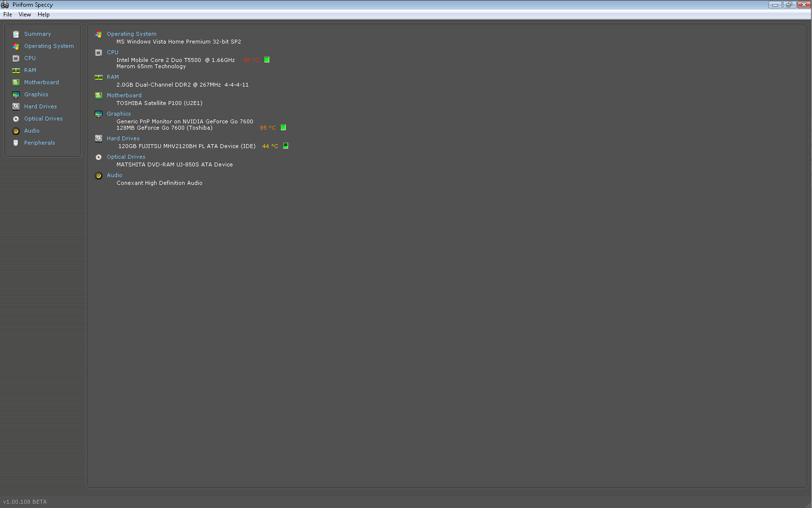
Task: Open the Peripherals section in sidebar
Action: tap(40, 143)
